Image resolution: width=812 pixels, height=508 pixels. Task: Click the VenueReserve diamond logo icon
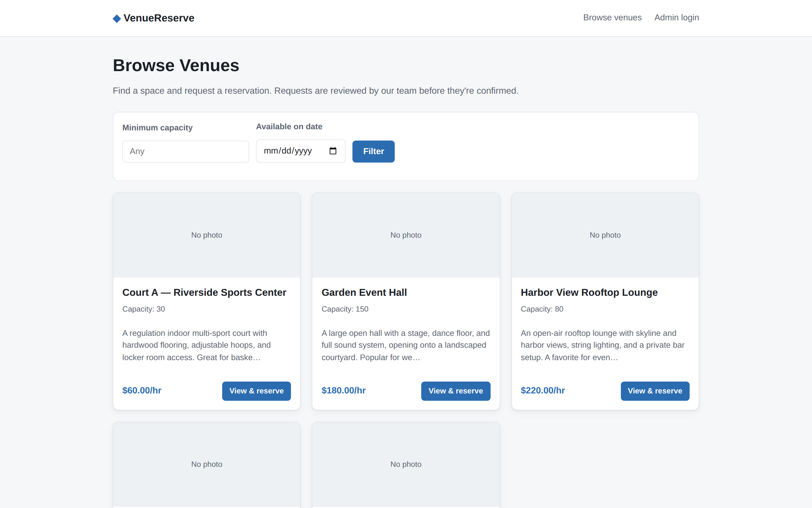coord(117,18)
